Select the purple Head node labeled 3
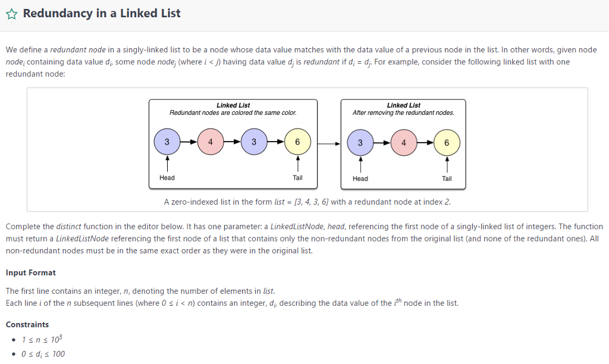 pyautogui.click(x=167, y=142)
